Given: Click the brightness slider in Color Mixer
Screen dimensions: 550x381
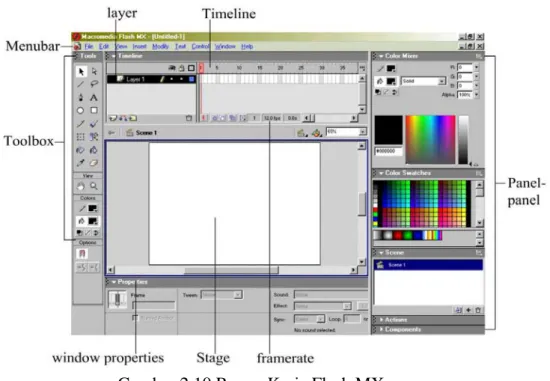Looking at the screenshot, I should tap(463, 140).
